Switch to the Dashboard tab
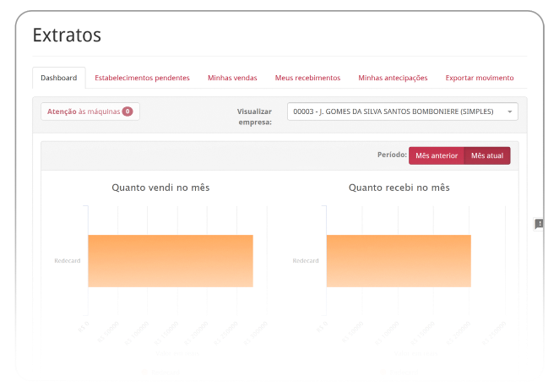The image size is (559, 392). click(x=59, y=78)
